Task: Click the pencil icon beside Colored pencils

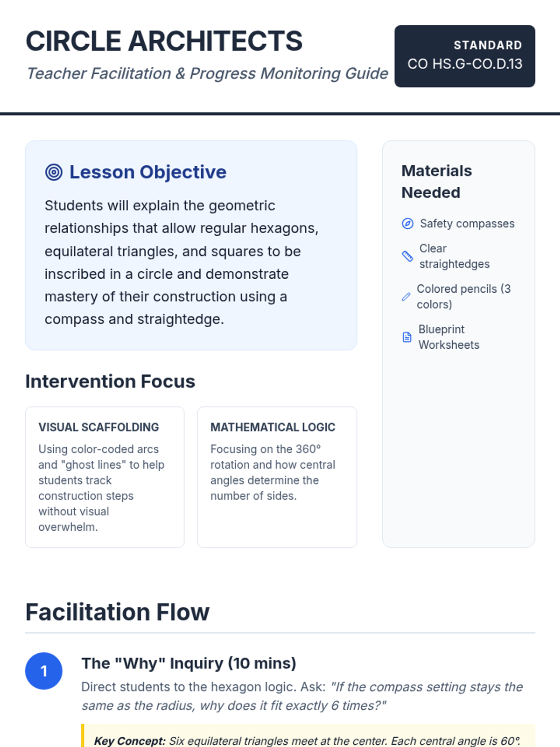Action: coord(406,296)
